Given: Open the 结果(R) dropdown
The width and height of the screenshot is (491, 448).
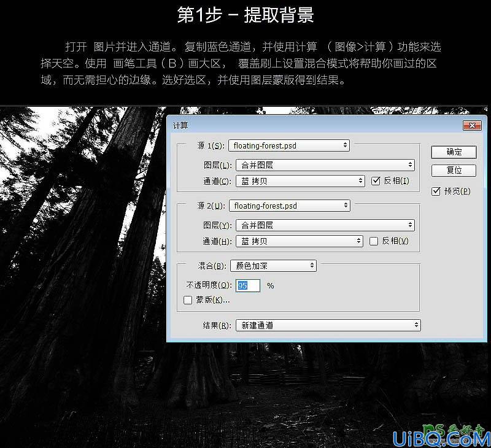Looking at the screenshot, I should 328,325.
